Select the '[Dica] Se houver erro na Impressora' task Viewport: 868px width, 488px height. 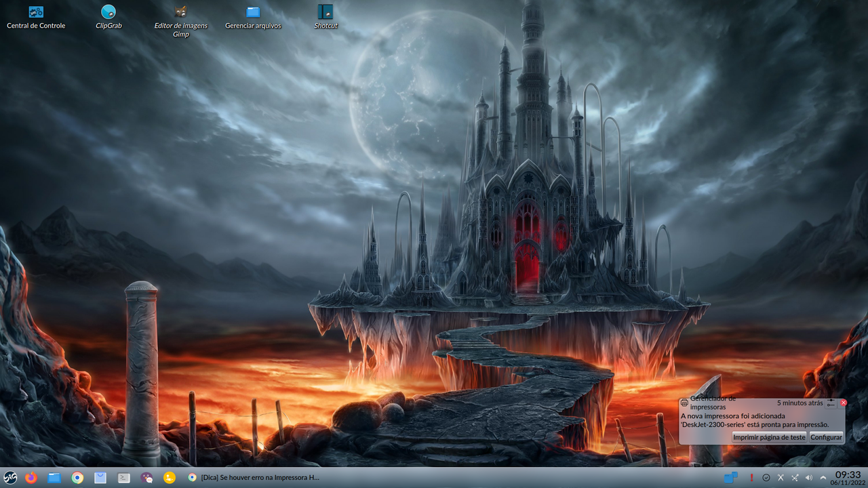pos(258,478)
